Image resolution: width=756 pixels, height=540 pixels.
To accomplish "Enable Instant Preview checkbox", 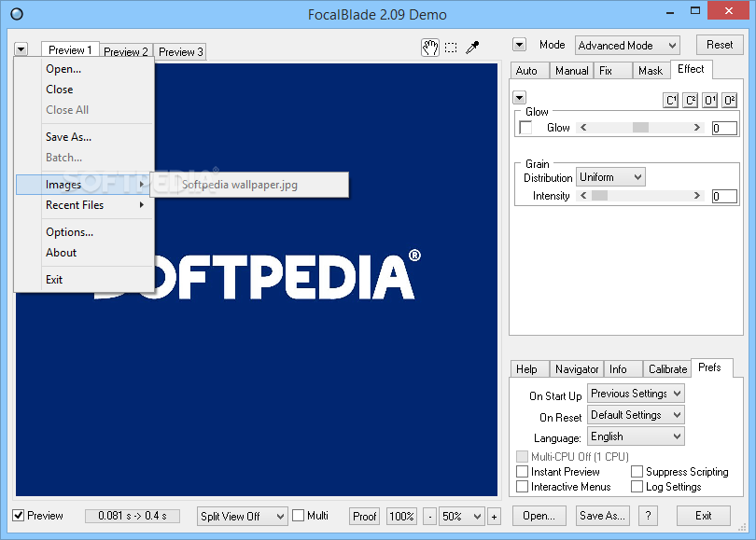I will point(522,471).
